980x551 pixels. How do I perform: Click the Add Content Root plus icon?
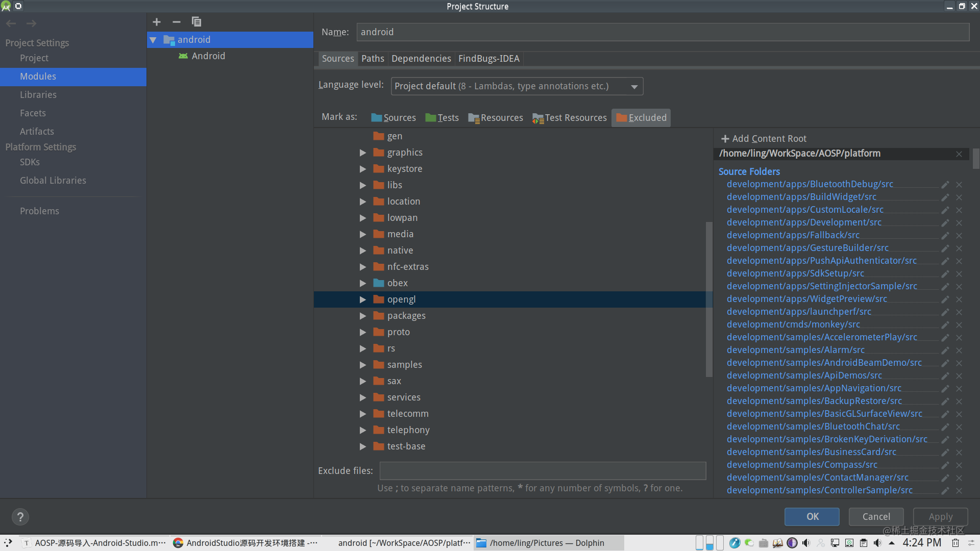point(725,138)
